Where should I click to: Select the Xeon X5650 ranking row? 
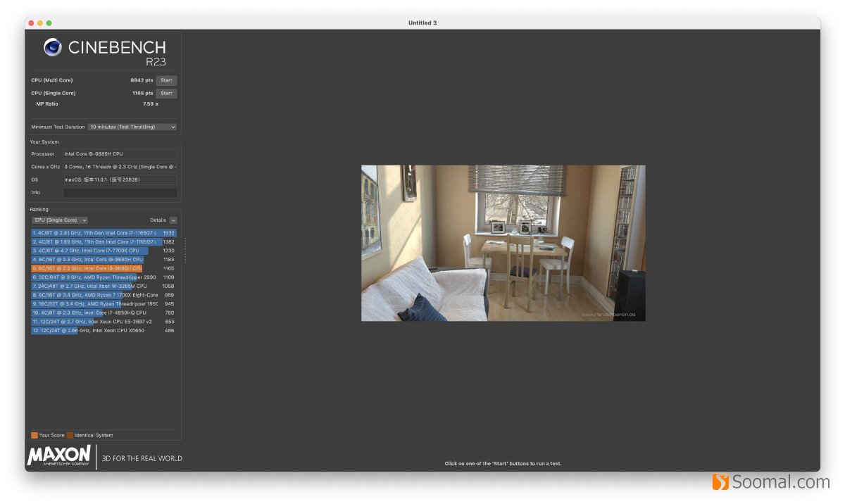point(89,330)
